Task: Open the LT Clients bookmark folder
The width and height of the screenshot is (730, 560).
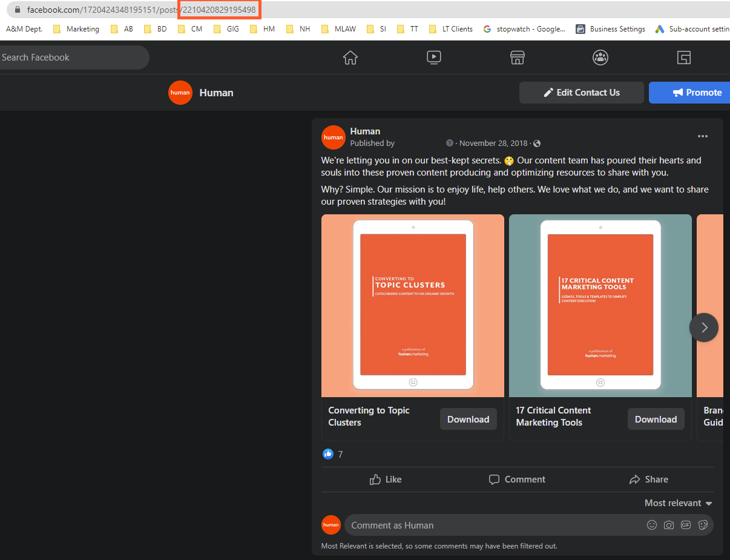Action: (450, 28)
